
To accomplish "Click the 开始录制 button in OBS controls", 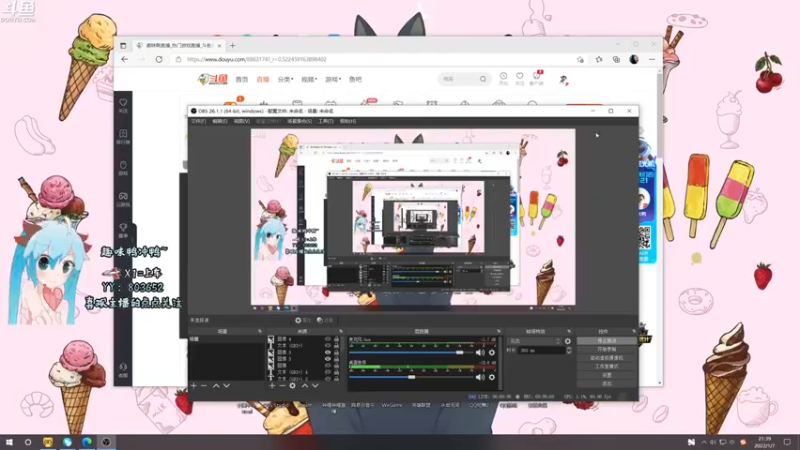I will [x=607, y=349].
